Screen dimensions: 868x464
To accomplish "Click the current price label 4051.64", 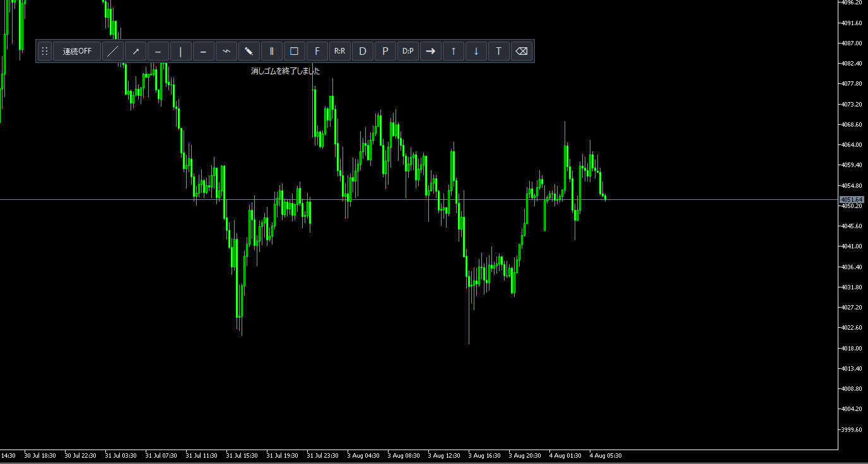I will coord(852,200).
